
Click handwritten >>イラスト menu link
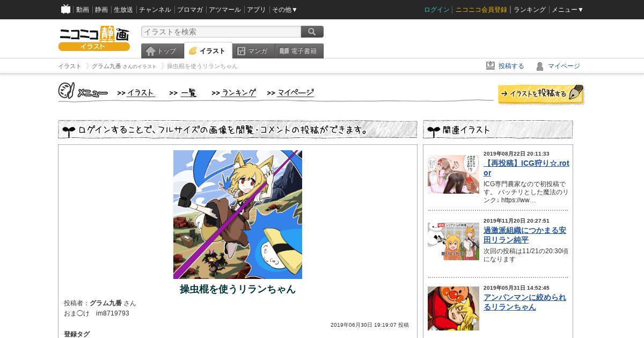pos(136,93)
